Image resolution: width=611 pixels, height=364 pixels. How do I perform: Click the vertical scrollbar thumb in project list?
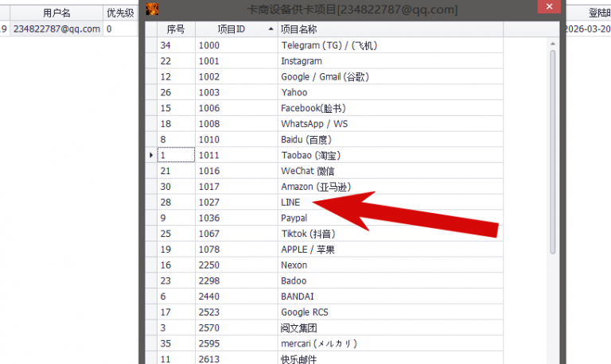[553, 153]
